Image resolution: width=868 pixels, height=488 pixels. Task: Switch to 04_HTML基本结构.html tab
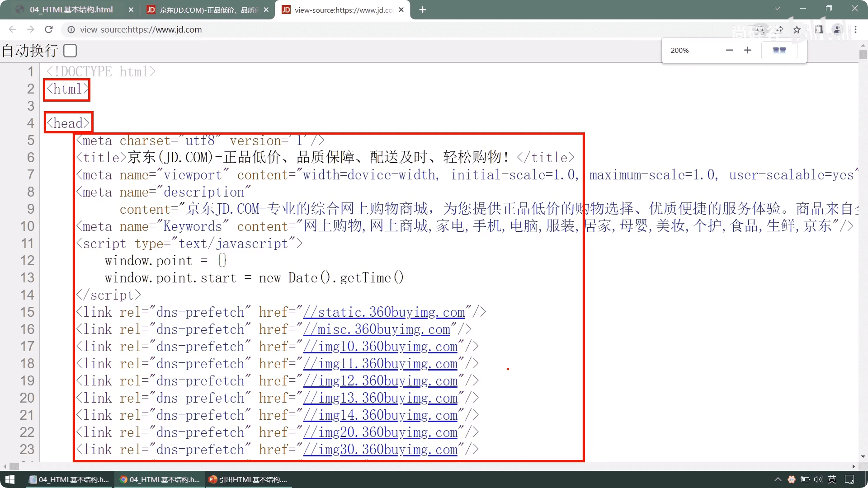pyautogui.click(x=71, y=9)
